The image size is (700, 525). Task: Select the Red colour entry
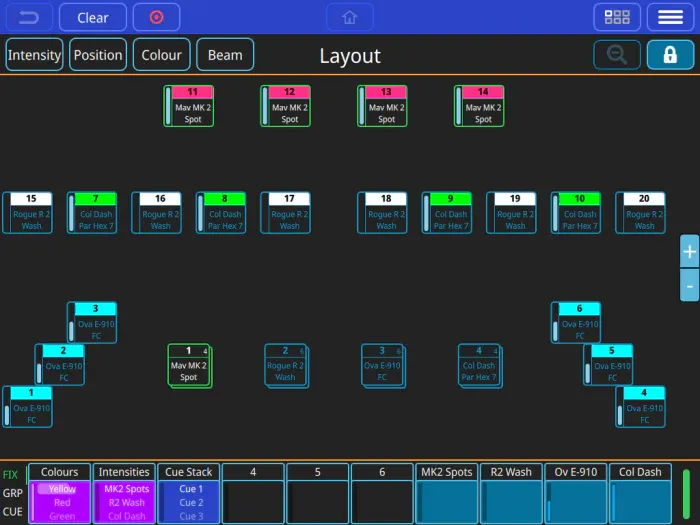(x=62, y=503)
